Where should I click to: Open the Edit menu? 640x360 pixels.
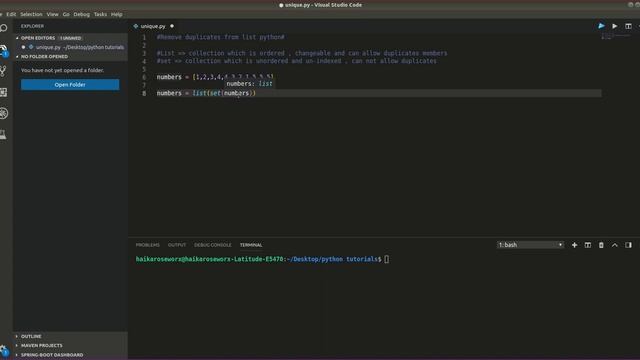11,14
